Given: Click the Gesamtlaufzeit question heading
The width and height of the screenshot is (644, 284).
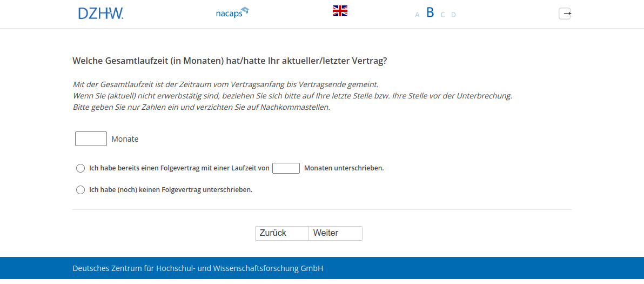Looking at the screenshot, I should point(230,61).
